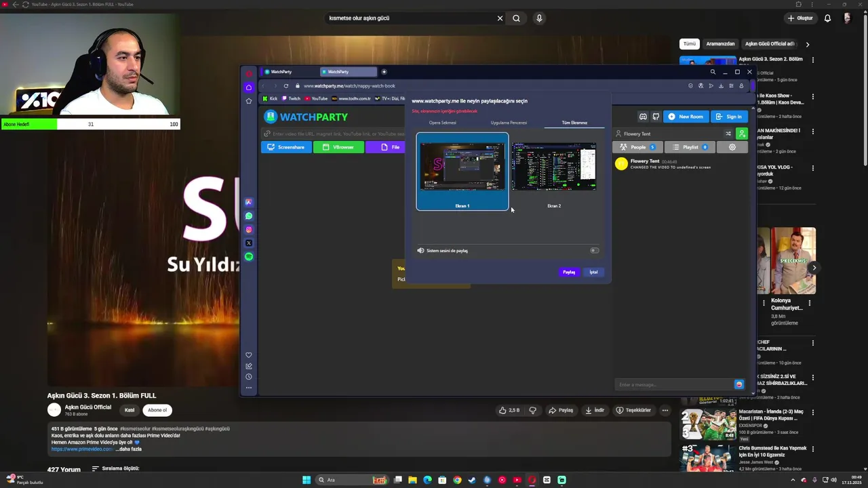Viewport: 868px width, 488px height.
Task: Open YouTube notifications bell
Action: point(827,18)
